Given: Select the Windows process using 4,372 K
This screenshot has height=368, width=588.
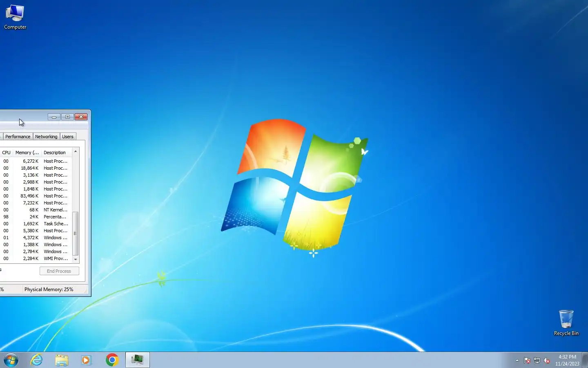Looking at the screenshot, I should tap(36, 238).
